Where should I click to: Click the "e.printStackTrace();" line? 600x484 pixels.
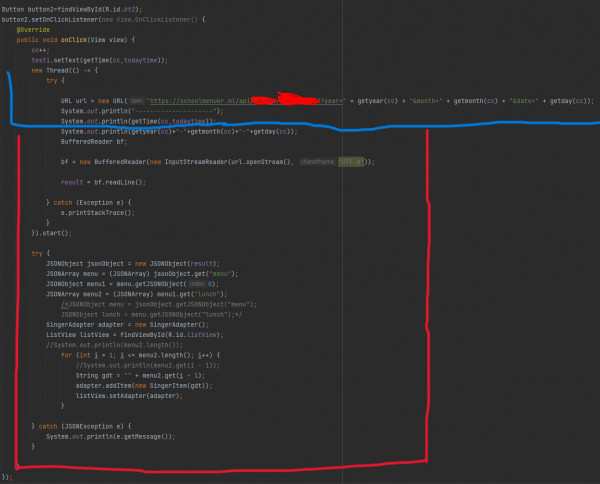point(98,213)
